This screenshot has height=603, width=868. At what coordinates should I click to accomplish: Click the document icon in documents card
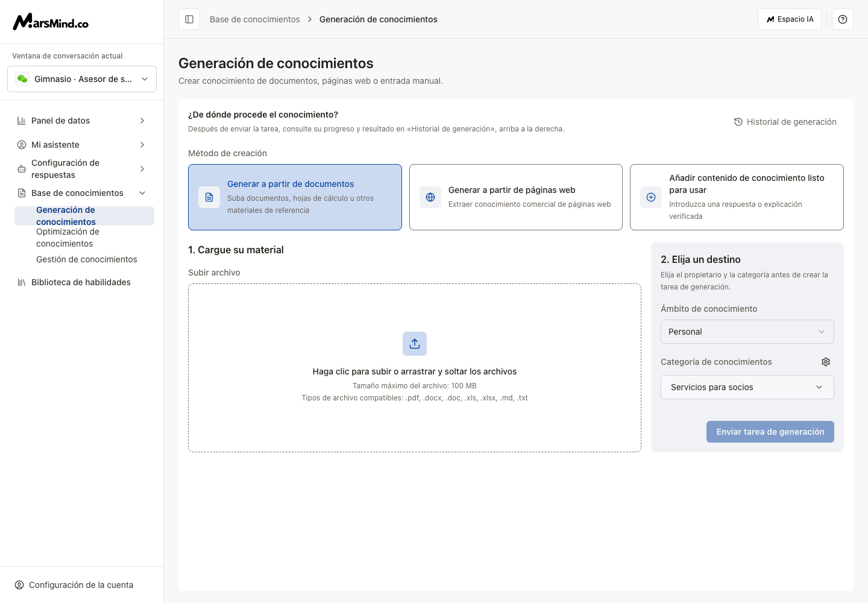click(x=209, y=197)
